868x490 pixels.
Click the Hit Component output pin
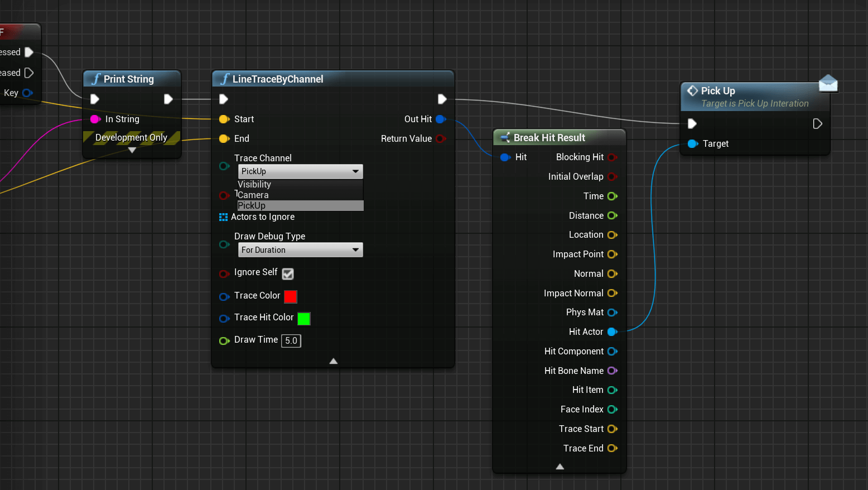pos(613,351)
